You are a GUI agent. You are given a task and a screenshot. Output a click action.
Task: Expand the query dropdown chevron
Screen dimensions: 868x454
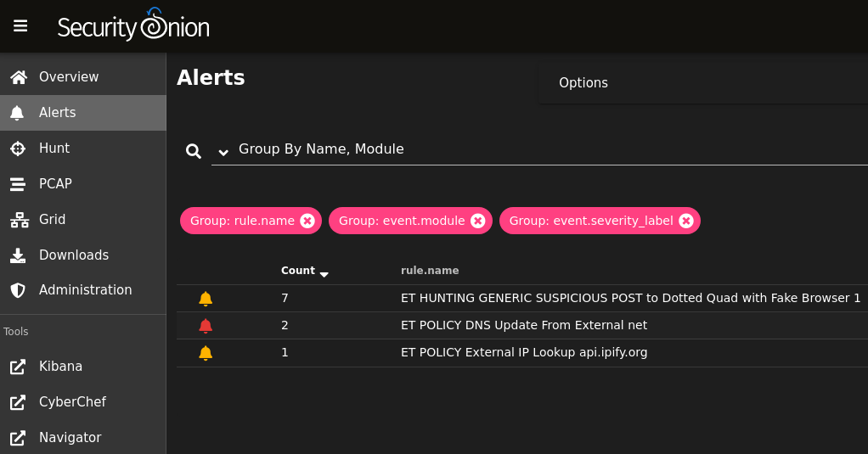point(223,152)
